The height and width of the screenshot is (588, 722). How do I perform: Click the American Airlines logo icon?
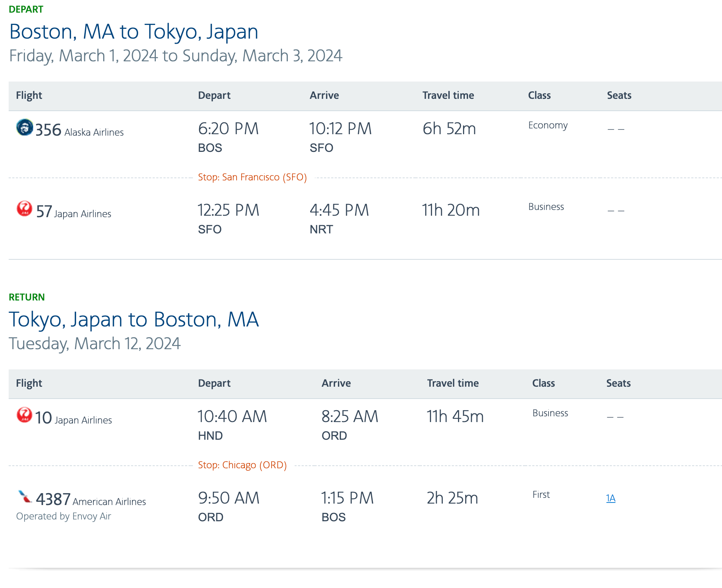pos(25,497)
